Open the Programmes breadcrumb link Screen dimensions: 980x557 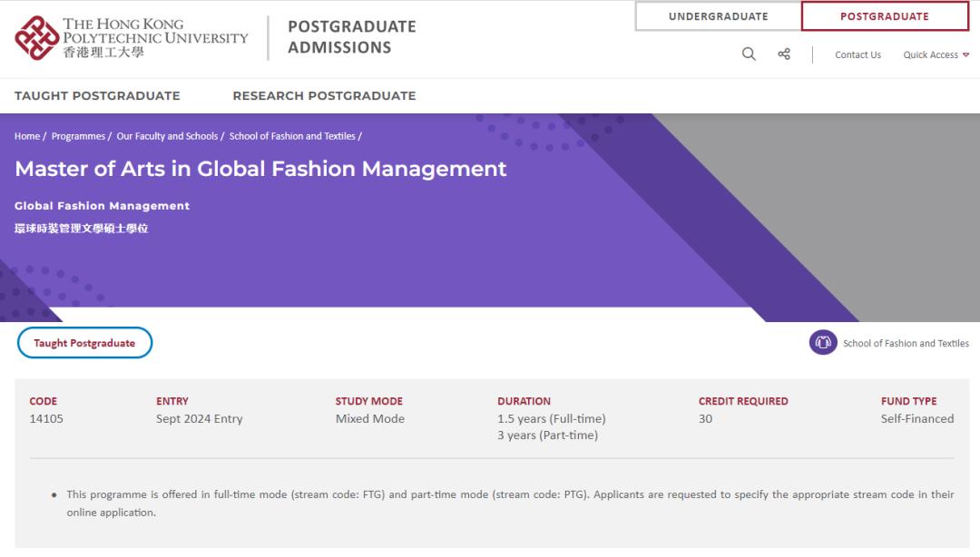point(78,136)
